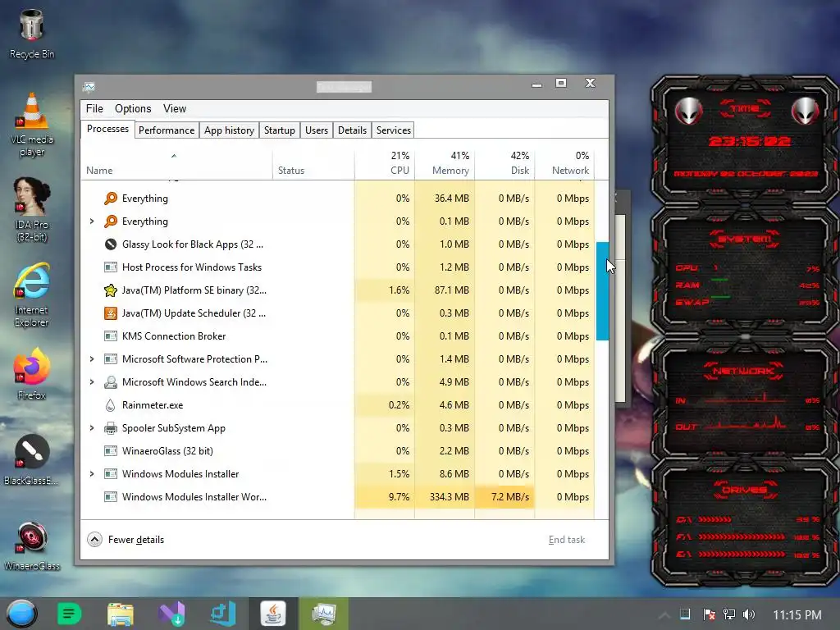
Task: Select the Internet Explorer desktop icon
Action: coord(32,294)
